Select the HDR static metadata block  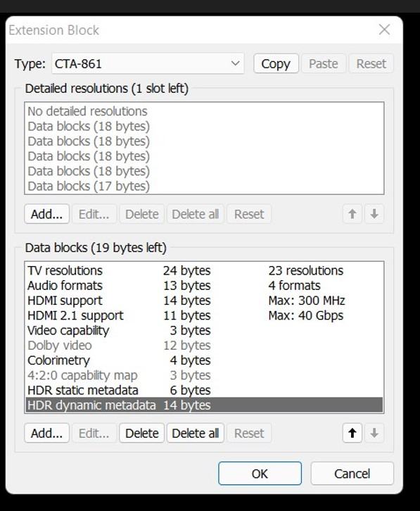(204, 390)
